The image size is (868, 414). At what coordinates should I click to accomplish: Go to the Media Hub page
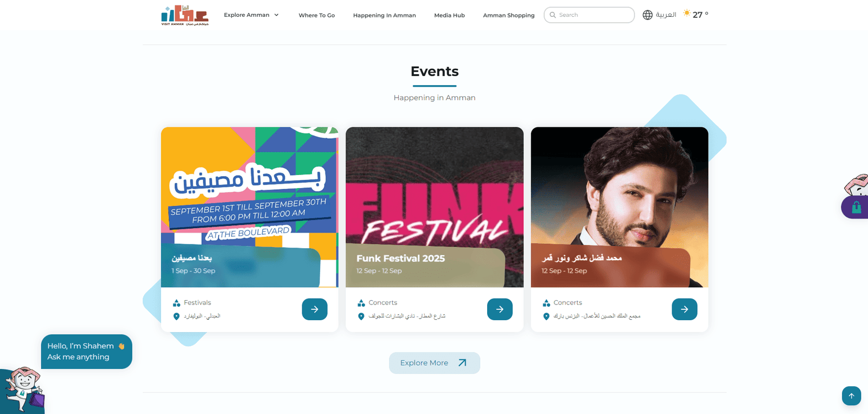click(x=450, y=15)
